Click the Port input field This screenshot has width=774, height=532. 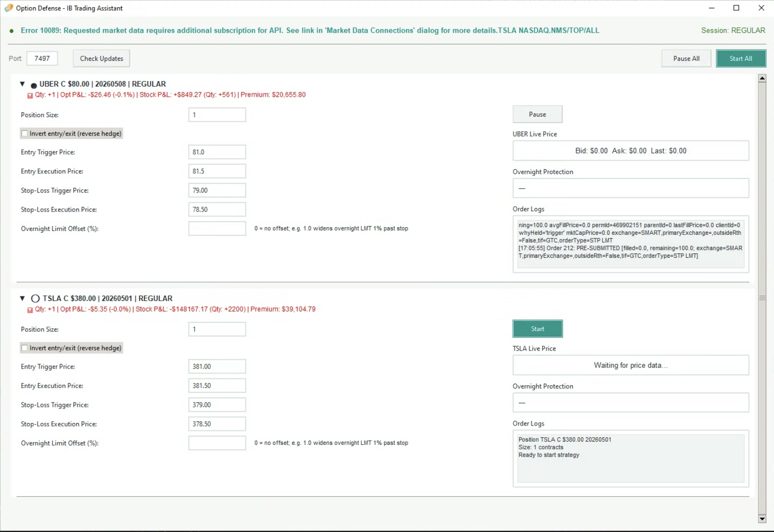click(x=42, y=58)
